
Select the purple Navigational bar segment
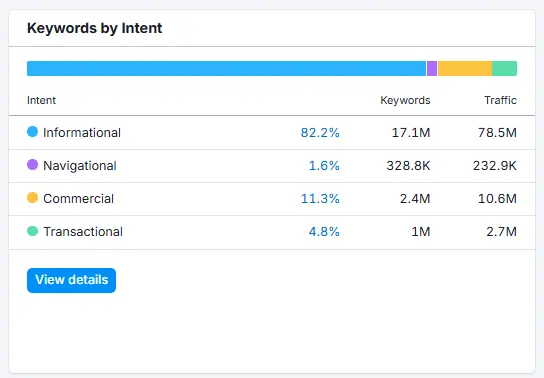(x=432, y=68)
